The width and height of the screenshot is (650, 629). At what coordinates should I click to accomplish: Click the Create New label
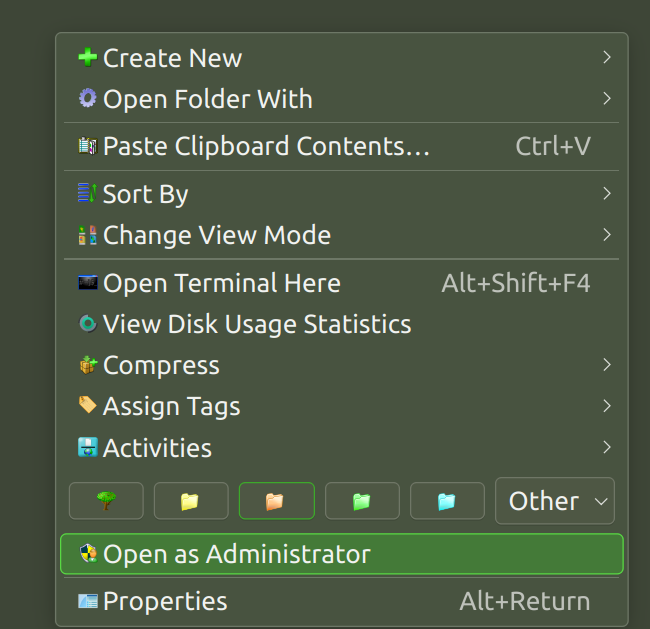click(x=172, y=58)
